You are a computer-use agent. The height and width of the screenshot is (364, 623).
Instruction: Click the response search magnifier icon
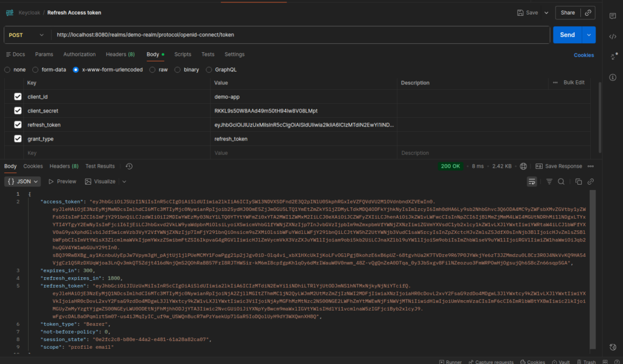561,181
